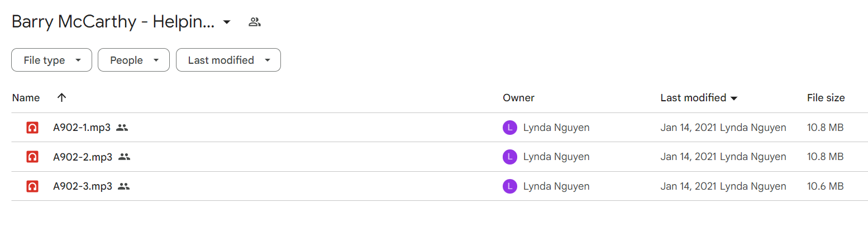868x249 pixels.
Task: Select the A902-1.mp3 file name
Action: click(82, 128)
